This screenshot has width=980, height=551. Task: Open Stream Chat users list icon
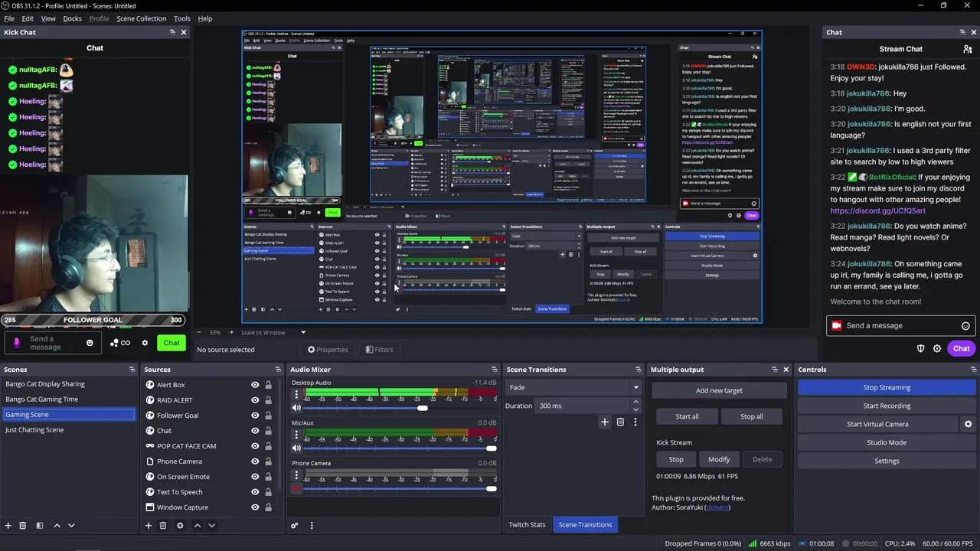[968, 49]
